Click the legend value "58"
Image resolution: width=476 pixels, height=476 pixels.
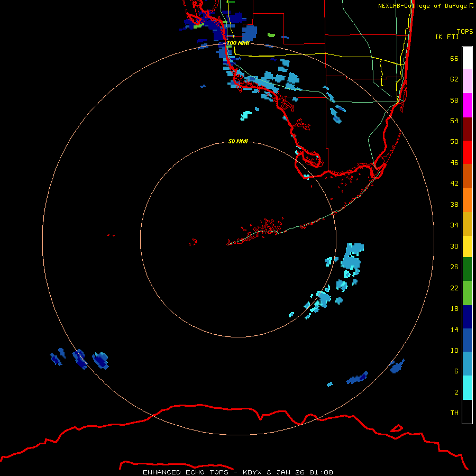(x=454, y=100)
